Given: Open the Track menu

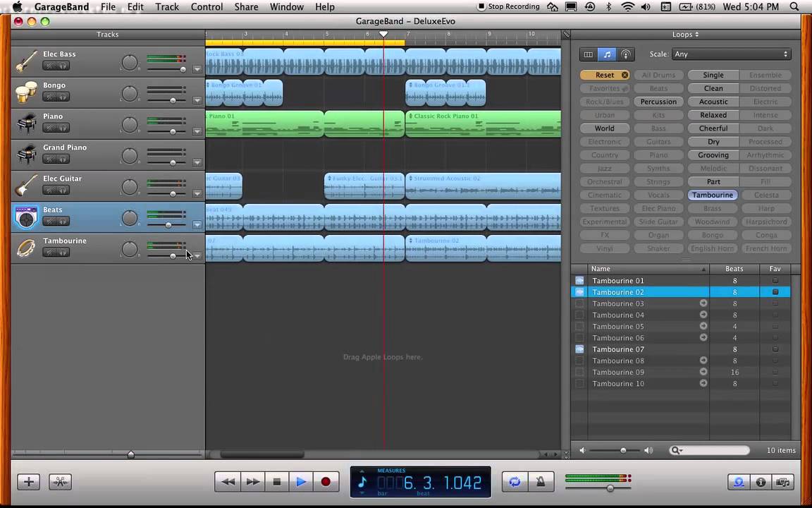Looking at the screenshot, I should point(167,7).
